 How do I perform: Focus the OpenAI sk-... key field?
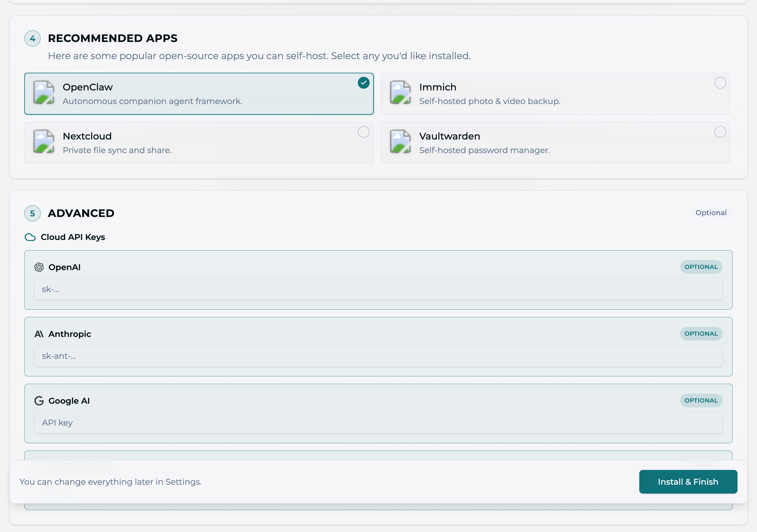pyautogui.click(x=378, y=289)
